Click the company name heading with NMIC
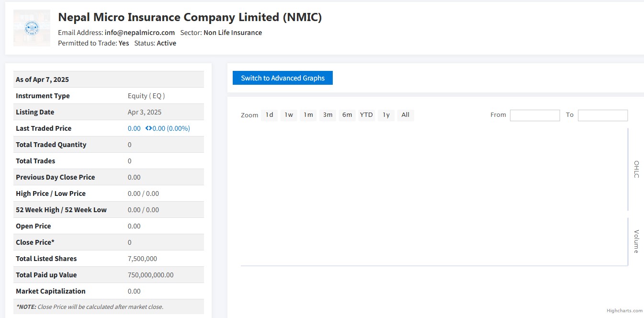The image size is (644, 318). click(190, 17)
